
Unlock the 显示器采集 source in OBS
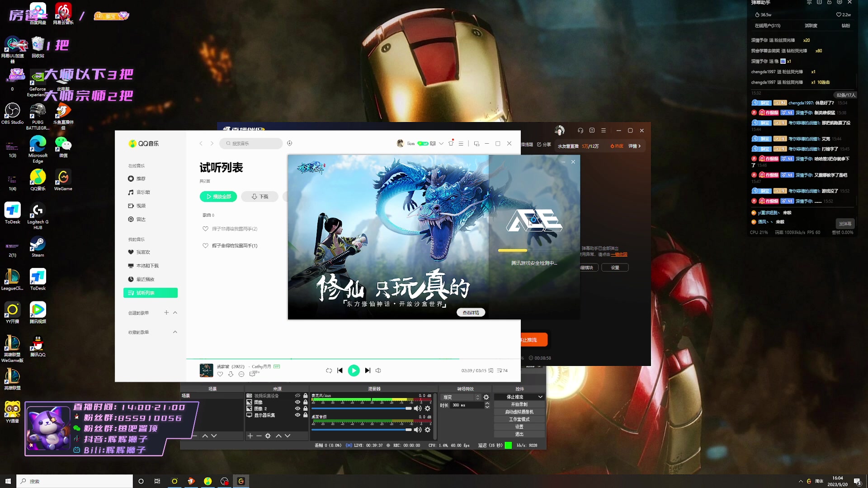(x=305, y=415)
